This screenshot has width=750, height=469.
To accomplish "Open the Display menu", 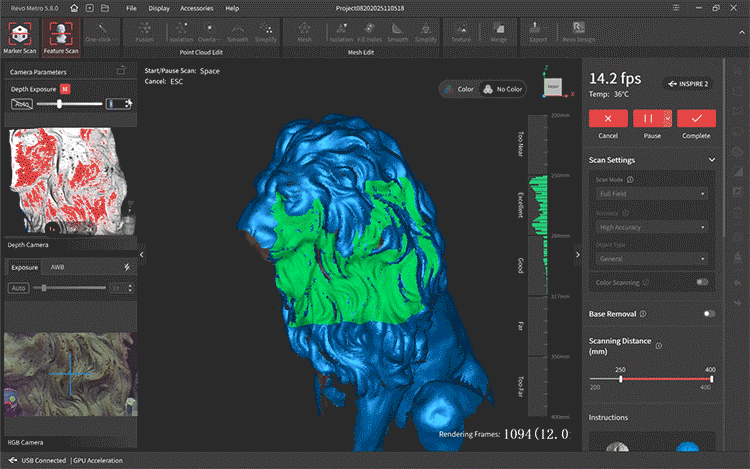I will [x=158, y=7].
